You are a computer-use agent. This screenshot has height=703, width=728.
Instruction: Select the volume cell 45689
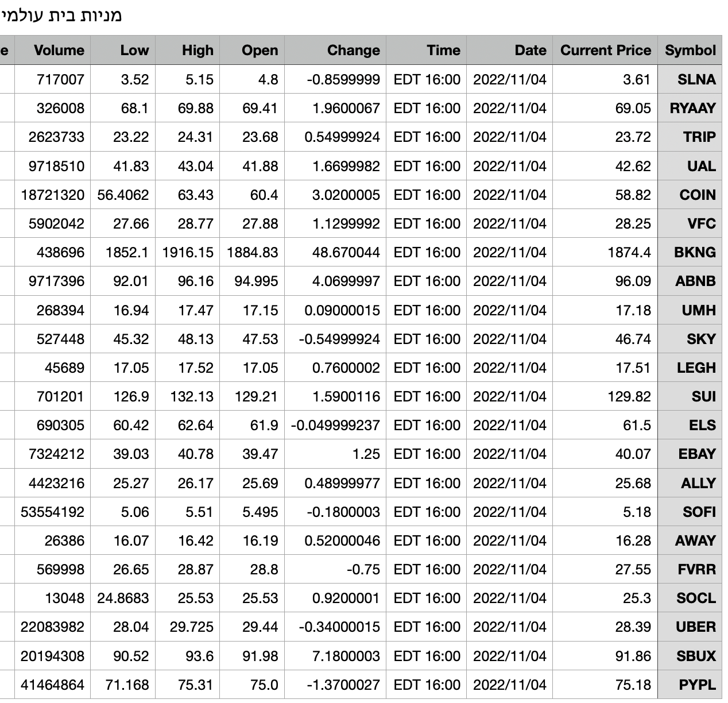[x=53, y=368]
